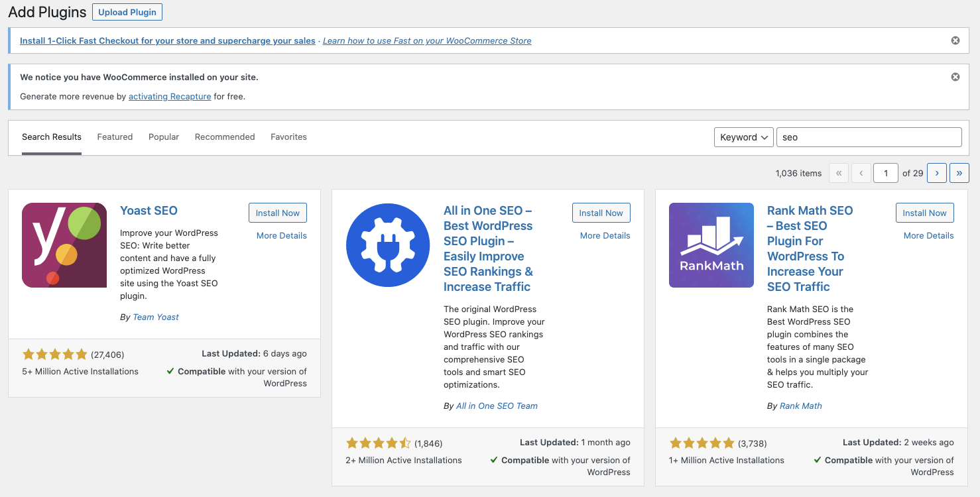Click the Upload Plugin button
This screenshot has width=980, height=497.
[127, 12]
